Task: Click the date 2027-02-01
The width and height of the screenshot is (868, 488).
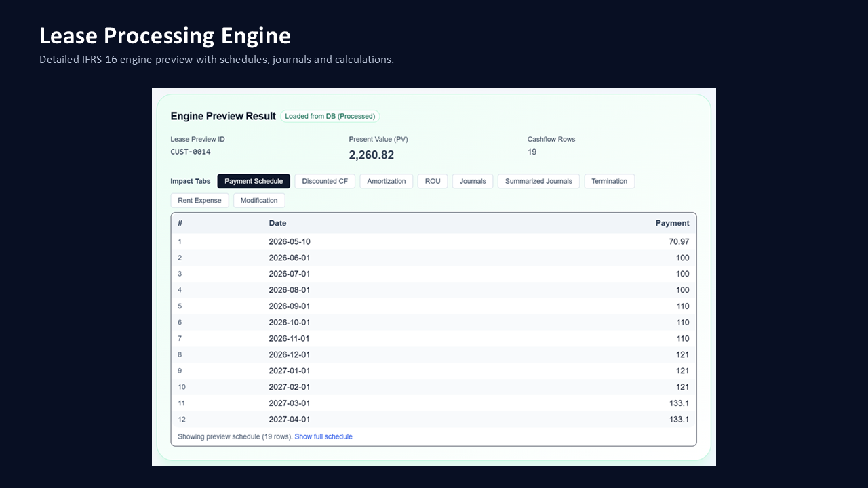Action: 290,387
